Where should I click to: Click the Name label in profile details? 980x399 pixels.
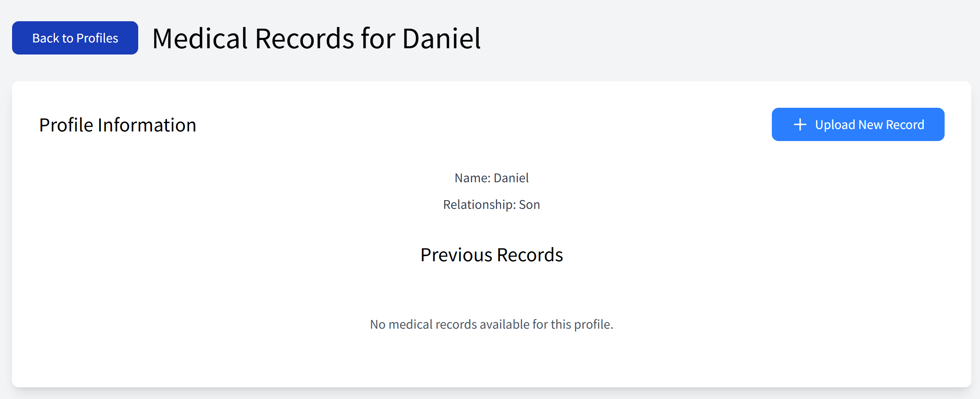473,178
